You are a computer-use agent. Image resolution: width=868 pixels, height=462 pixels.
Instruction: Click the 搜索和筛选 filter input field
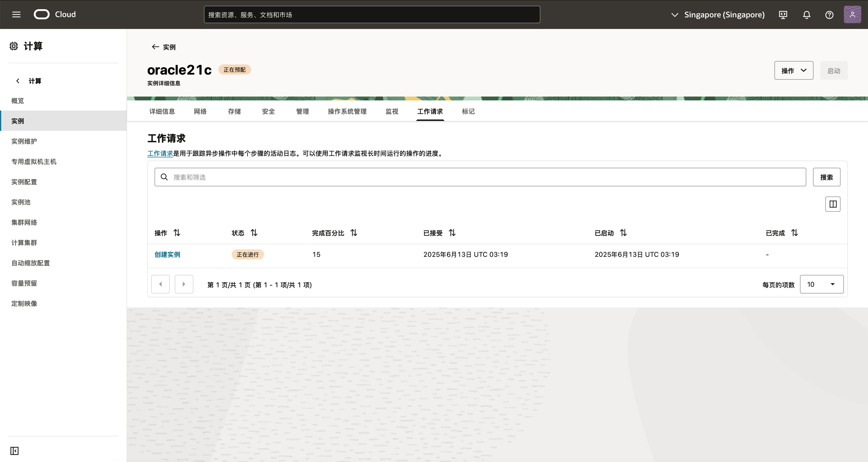480,177
